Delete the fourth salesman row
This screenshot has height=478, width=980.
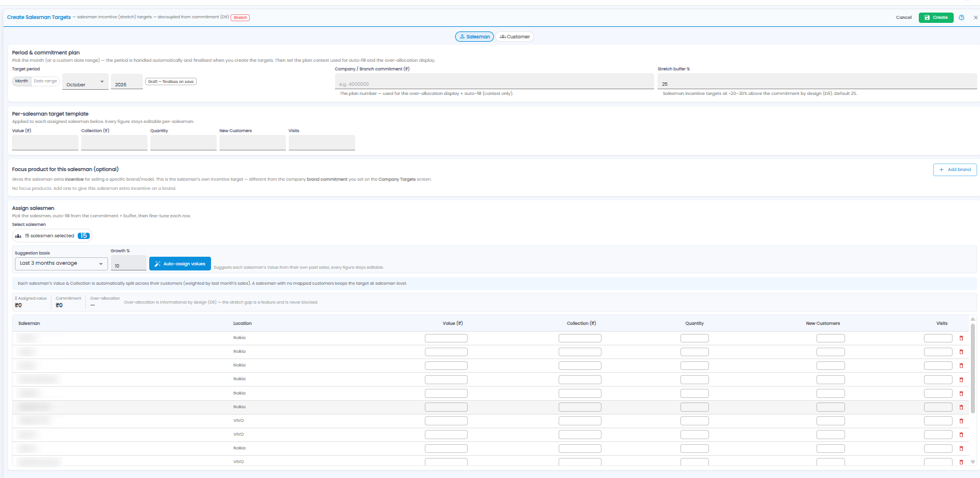pyautogui.click(x=961, y=380)
